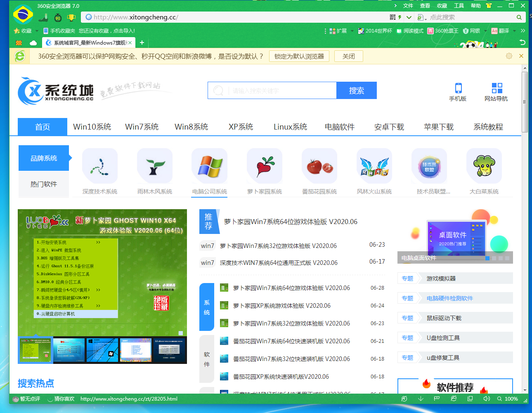This screenshot has width=532, height=413.
Task: Switch to 热门软件 side tab
Action: click(44, 184)
